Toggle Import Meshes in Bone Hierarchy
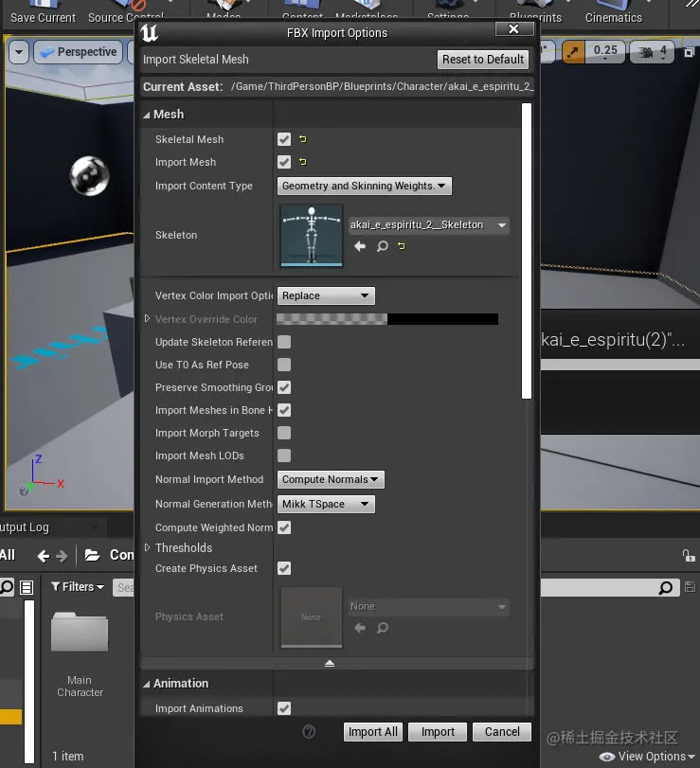700x768 pixels. point(284,410)
